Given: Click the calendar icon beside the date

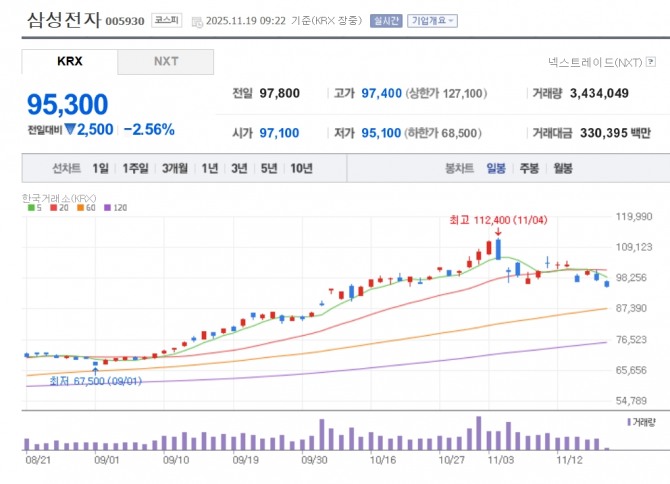Looking at the screenshot, I should 196,21.
